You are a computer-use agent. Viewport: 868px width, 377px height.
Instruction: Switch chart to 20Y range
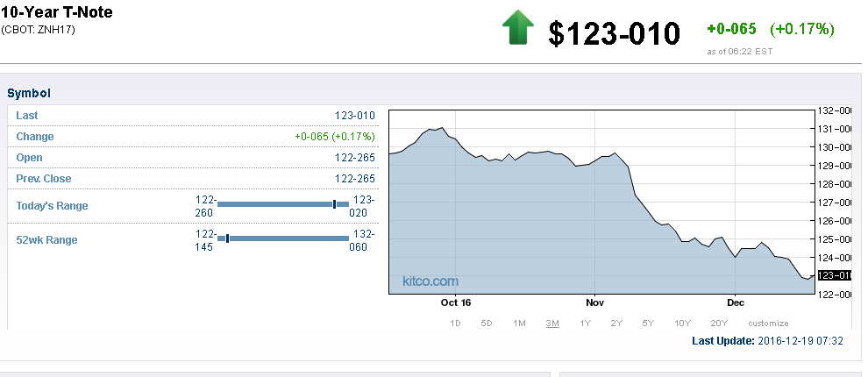[719, 324]
